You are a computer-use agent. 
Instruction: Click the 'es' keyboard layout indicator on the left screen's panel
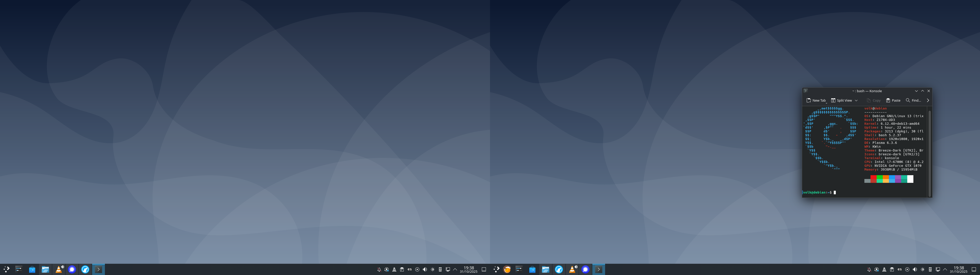click(x=409, y=269)
